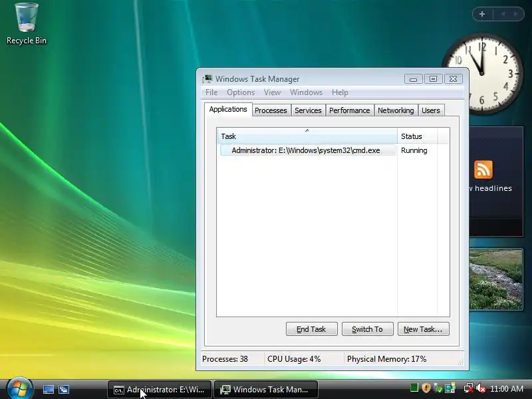Select the Applications tab
The height and width of the screenshot is (399, 532).
(228, 109)
